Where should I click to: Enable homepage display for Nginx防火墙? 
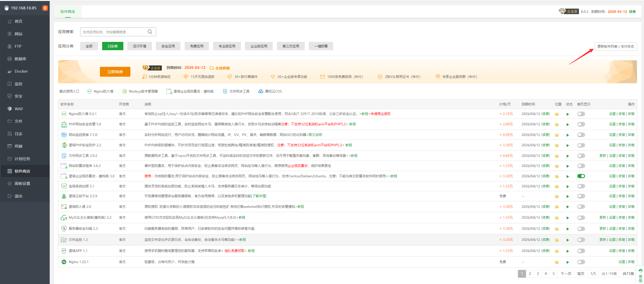click(581, 114)
